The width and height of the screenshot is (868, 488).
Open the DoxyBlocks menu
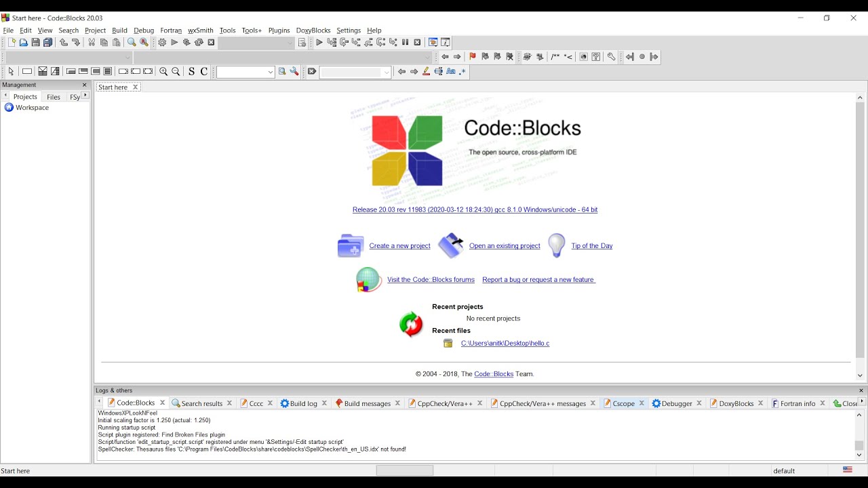point(313,30)
